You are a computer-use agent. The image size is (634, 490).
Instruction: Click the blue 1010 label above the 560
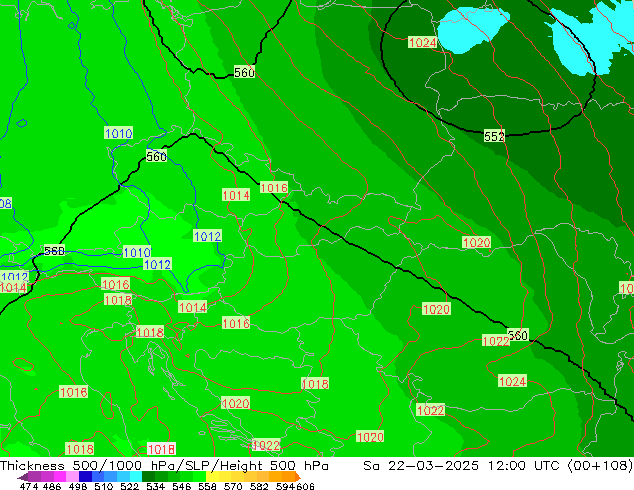coord(118,133)
